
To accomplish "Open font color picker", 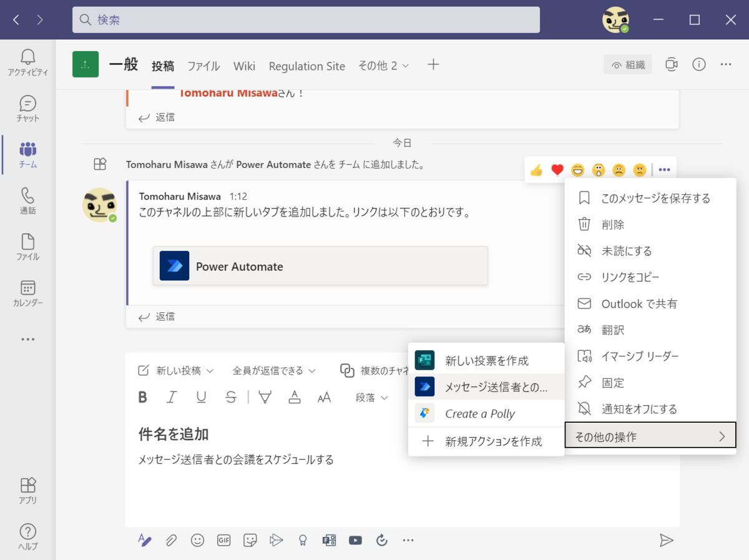I will click(295, 397).
